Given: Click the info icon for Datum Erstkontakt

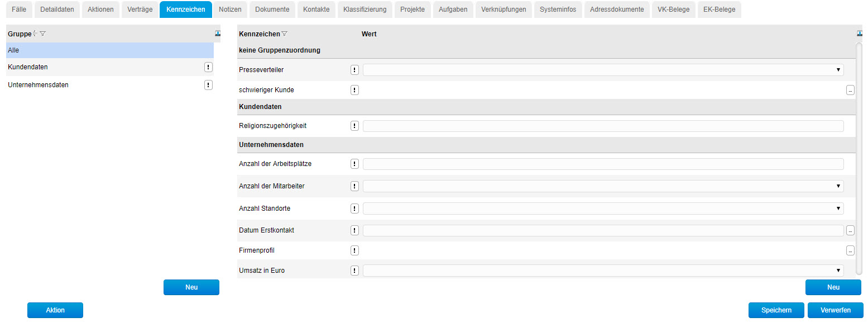Looking at the screenshot, I should click(354, 230).
